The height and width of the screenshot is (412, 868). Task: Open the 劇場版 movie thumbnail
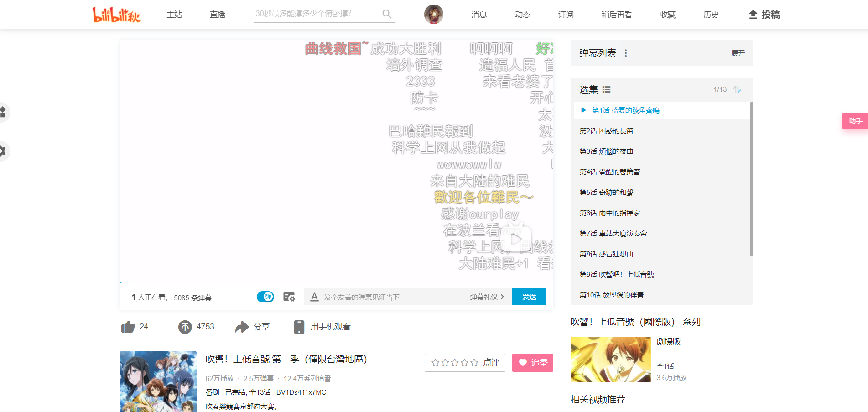click(x=610, y=360)
